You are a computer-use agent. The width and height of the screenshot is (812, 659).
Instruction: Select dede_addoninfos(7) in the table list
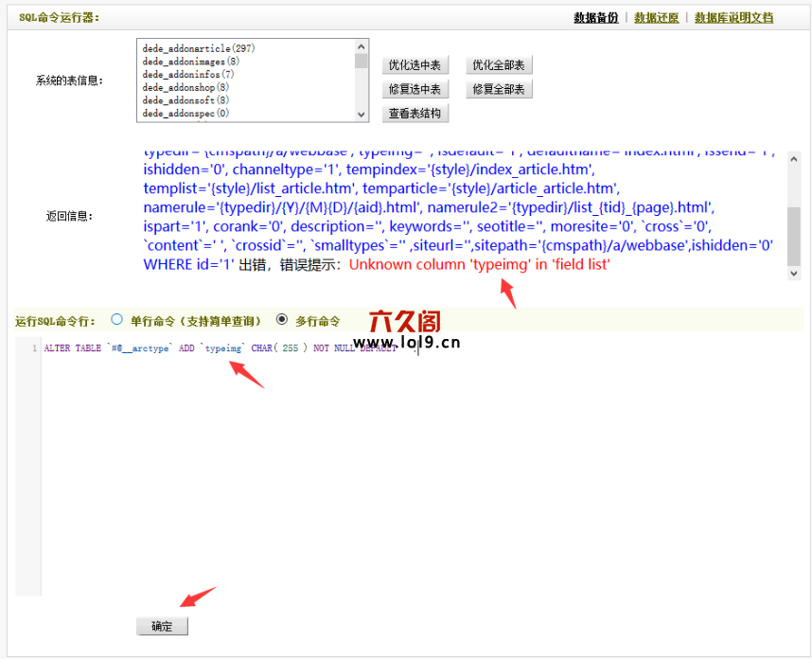click(188, 74)
